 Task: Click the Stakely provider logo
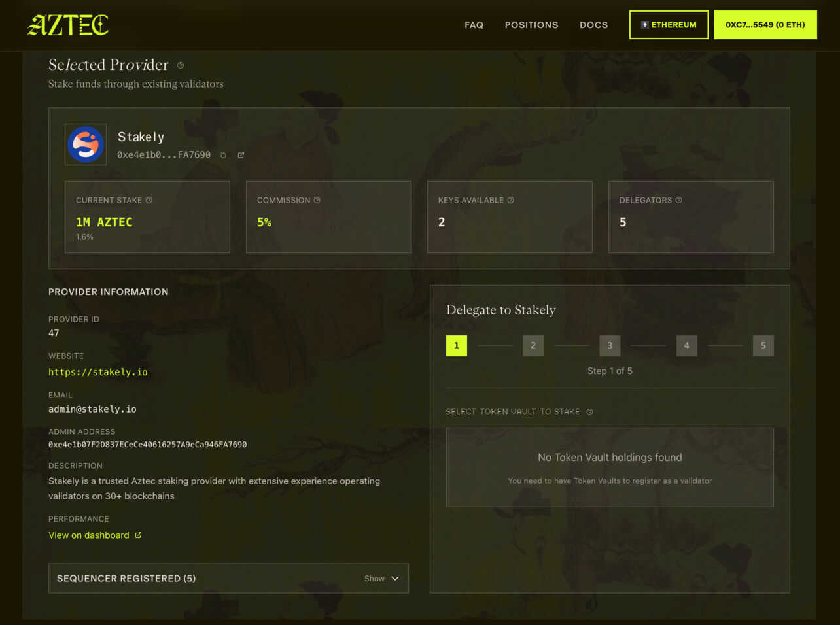point(86,144)
